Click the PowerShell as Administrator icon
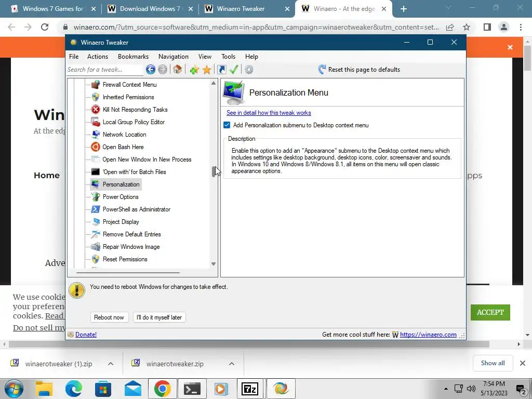This screenshot has height=399, width=532. coord(96,209)
